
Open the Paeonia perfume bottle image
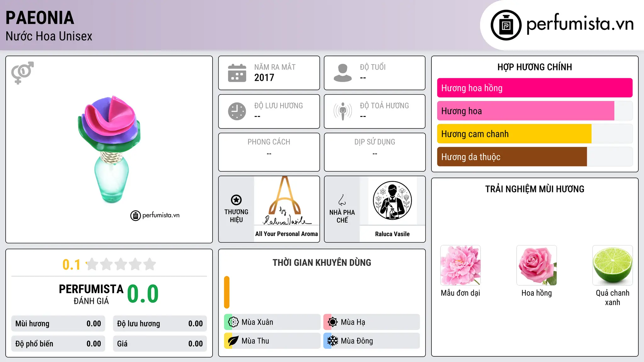click(x=110, y=150)
